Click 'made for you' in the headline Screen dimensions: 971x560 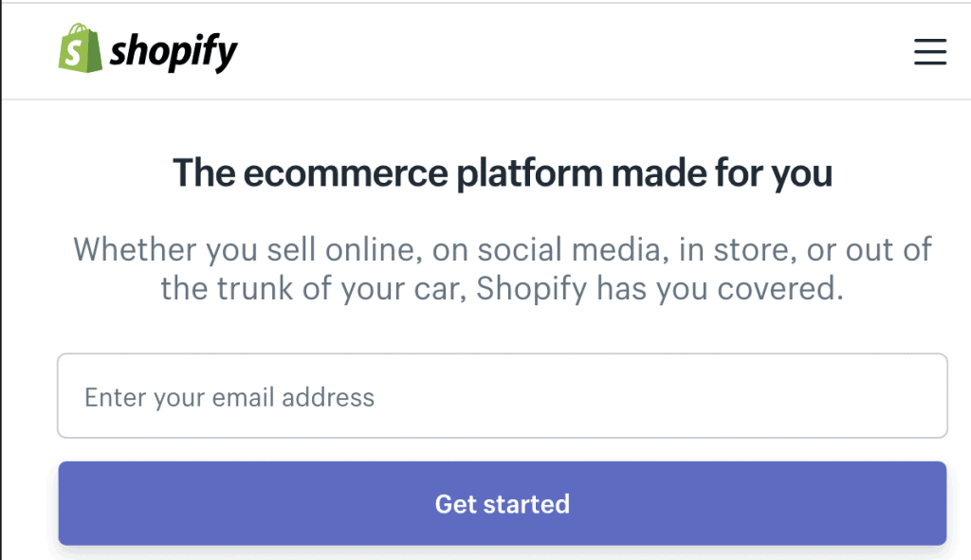(723, 174)
